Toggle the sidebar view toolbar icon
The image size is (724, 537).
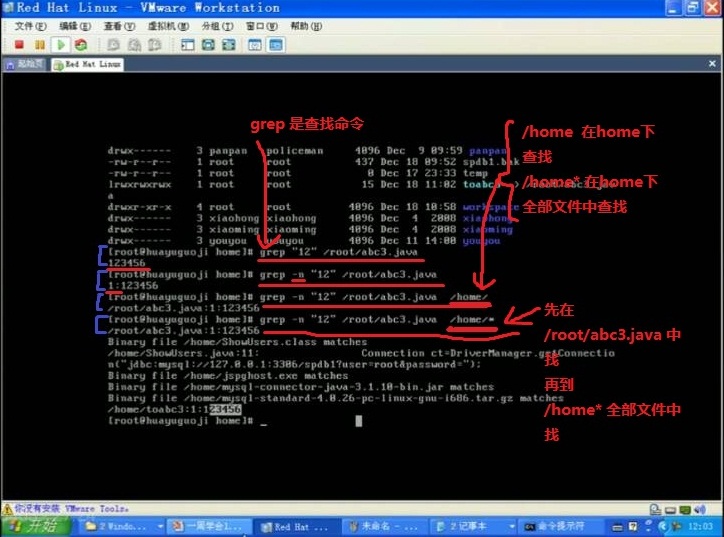click(187, 45)
